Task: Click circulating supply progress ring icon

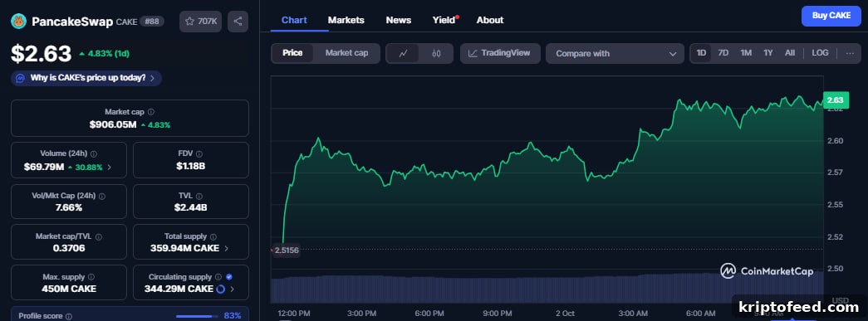Action: pyautogui.click(x=220, y=289)
